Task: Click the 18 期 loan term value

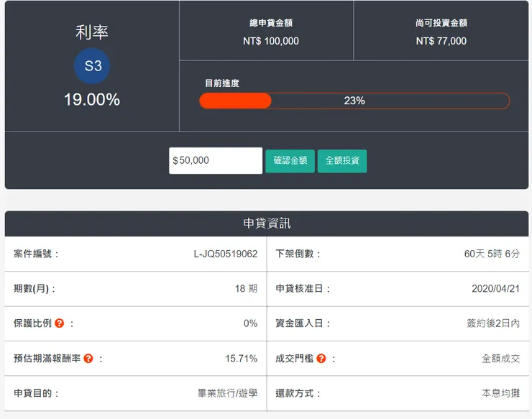Action: [246, 288]
